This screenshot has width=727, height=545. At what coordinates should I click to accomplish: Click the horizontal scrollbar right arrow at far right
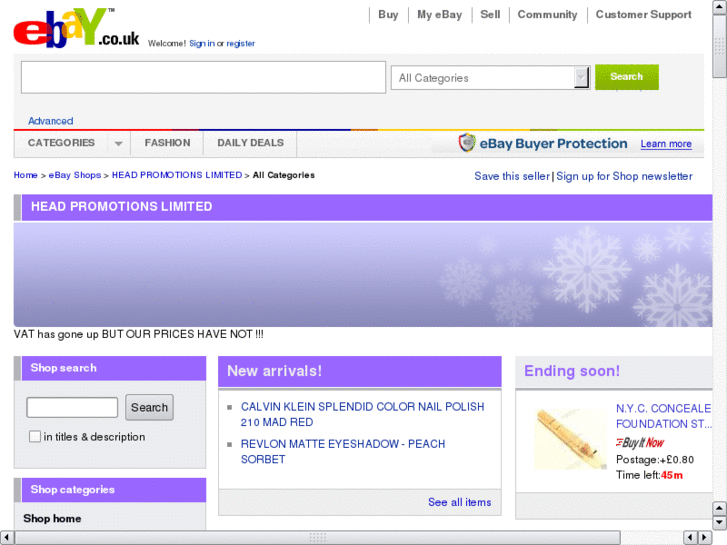tap(705, 537)
